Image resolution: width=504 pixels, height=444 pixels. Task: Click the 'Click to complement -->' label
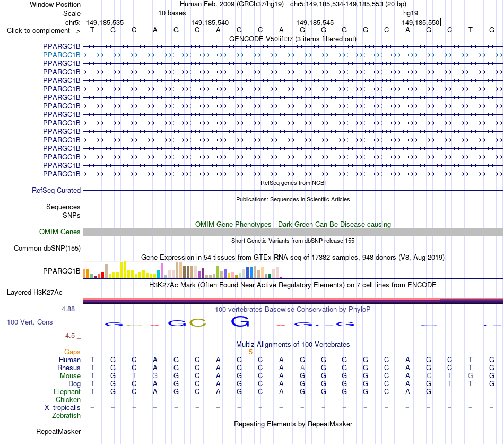point(44,31)
